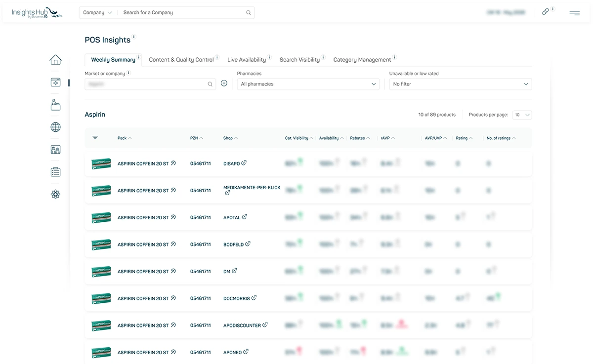The height and width of the screenshot is (364, 593).
Task: Click the link icon in top bar
Action: [x=546, y=12]
